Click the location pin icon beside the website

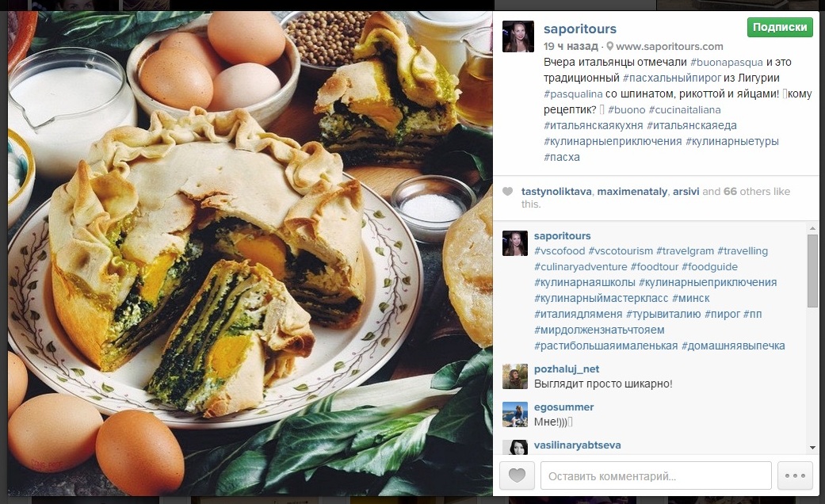[x=609, y=46]
